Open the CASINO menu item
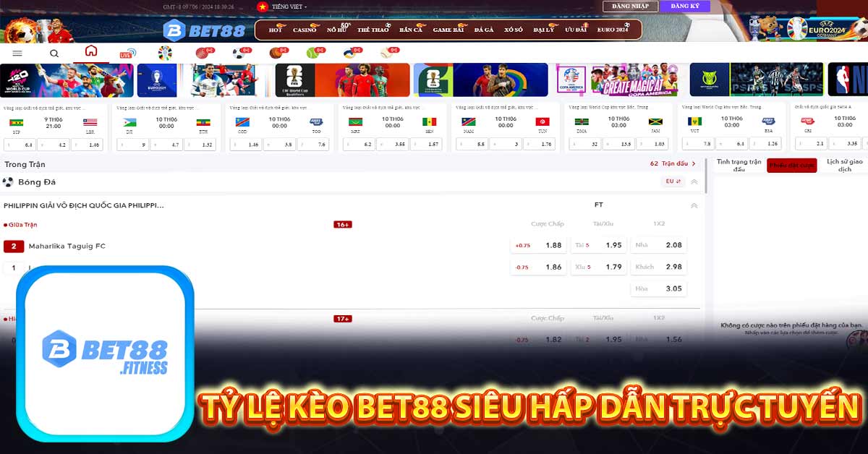Screen dimensions: 868x454 point(305,30)
